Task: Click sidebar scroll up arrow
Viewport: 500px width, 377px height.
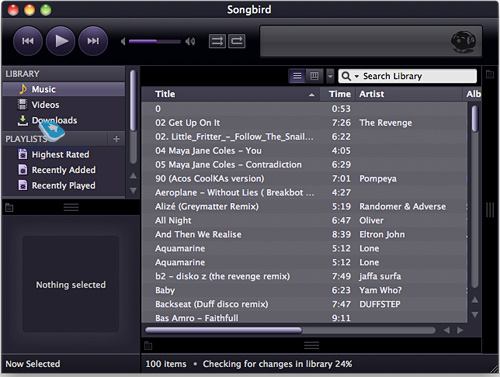Action: 133,176
